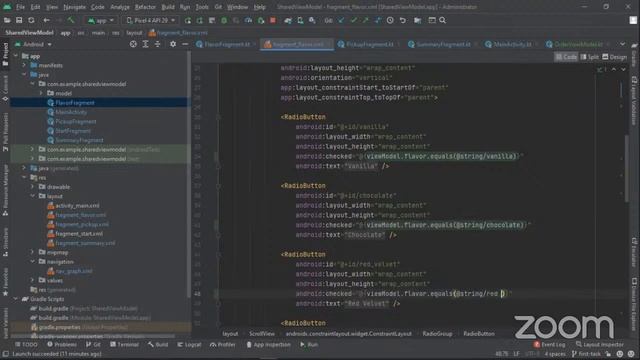Switch editor to Design view
The width and height of the screenshot is (640, 360).
click(x=615, y=57)
